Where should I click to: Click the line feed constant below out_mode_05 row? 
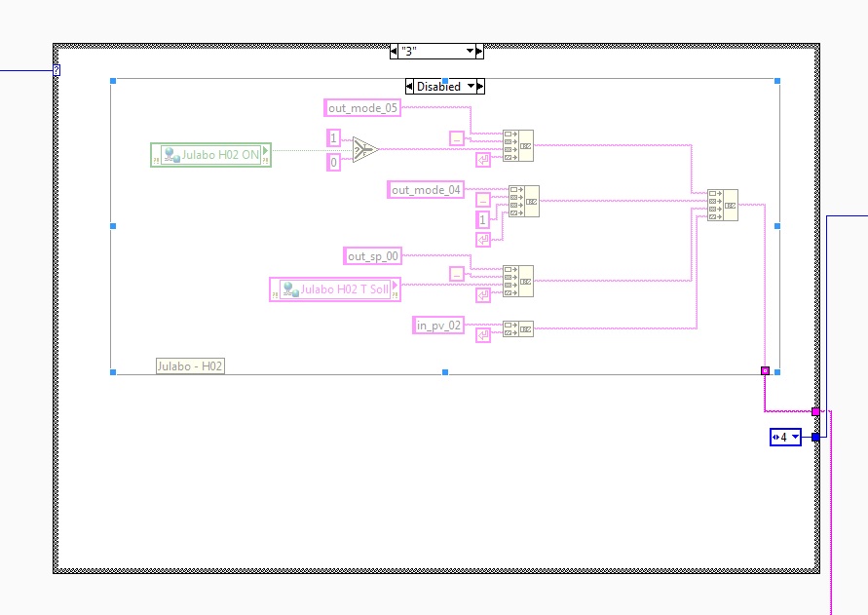tap(483, 161)
